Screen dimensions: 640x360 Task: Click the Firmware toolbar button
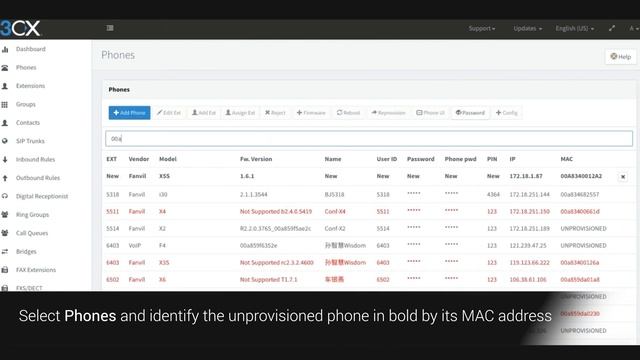pos(311,113)
